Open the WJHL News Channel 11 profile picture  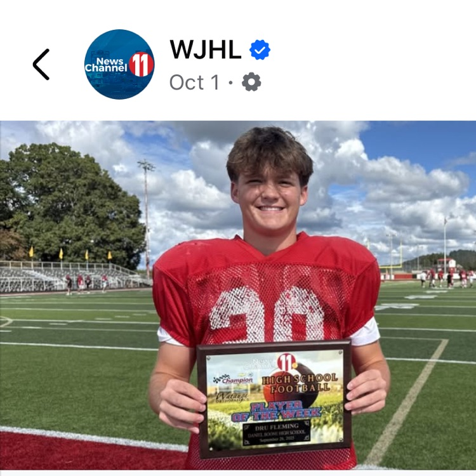pos(119,64)
